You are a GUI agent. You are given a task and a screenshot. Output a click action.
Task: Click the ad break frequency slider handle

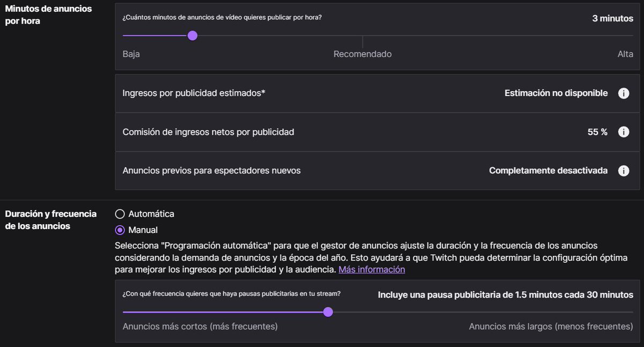(x=328, y=312)
